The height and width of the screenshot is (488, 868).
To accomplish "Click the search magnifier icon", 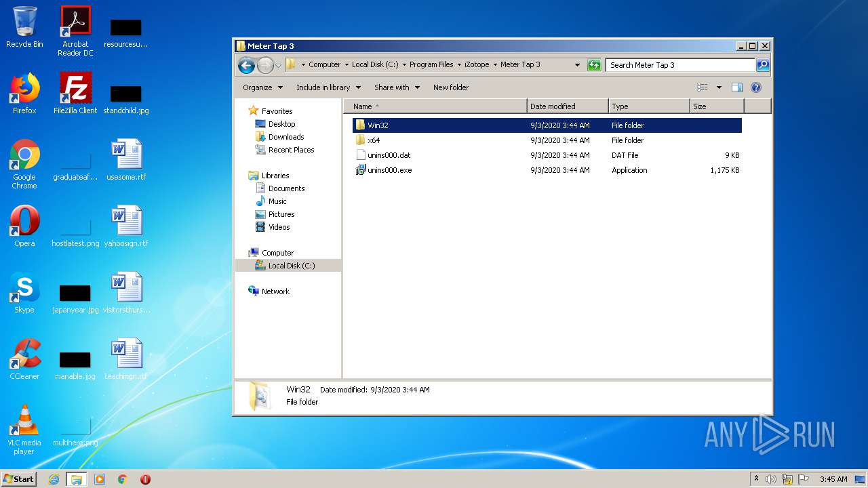I will point(763,65).
